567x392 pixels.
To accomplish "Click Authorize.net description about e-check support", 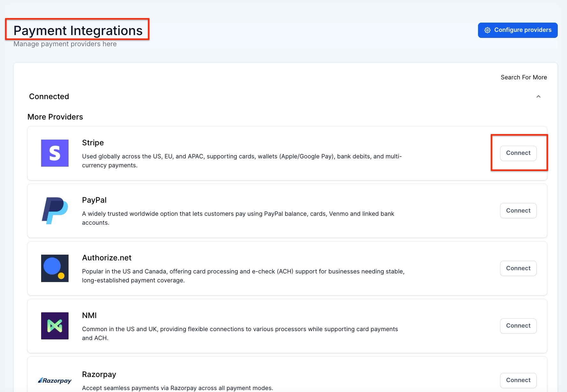I will tap(243, 276).
